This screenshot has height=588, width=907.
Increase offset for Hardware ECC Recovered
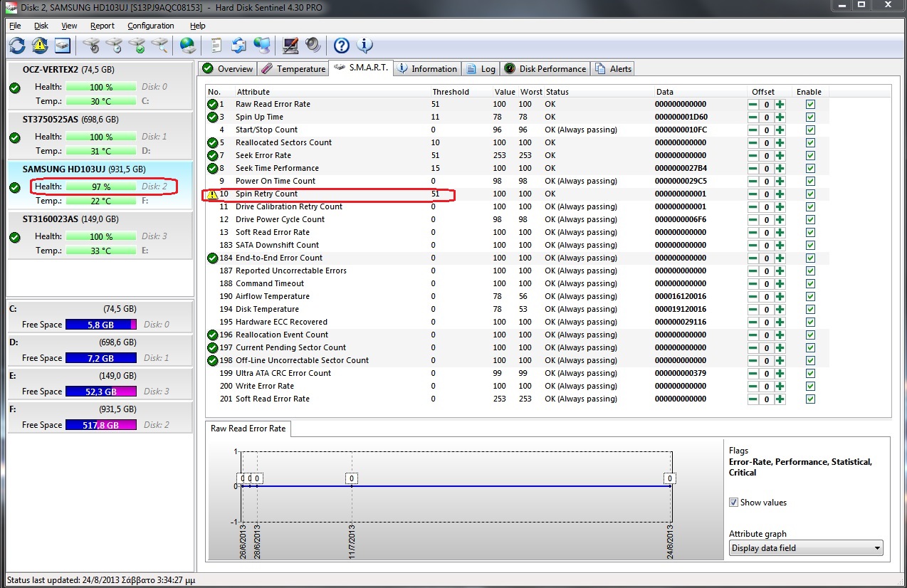780,322
